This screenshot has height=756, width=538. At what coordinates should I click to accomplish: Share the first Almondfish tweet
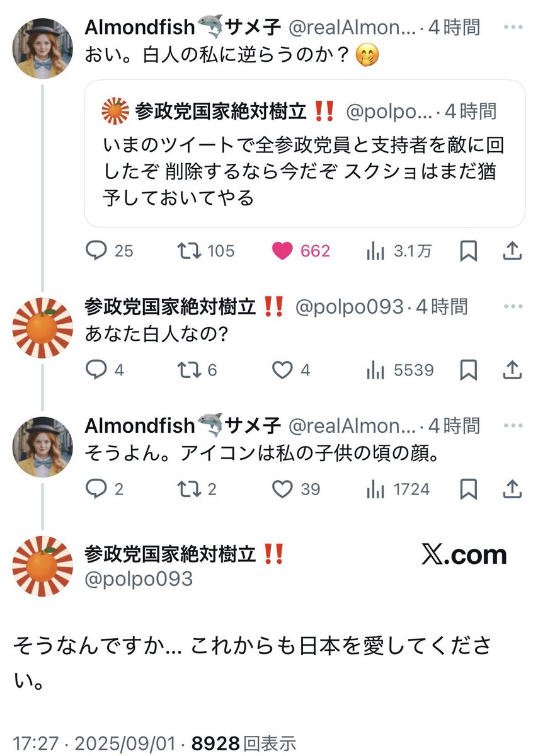[x=513, y=251]
